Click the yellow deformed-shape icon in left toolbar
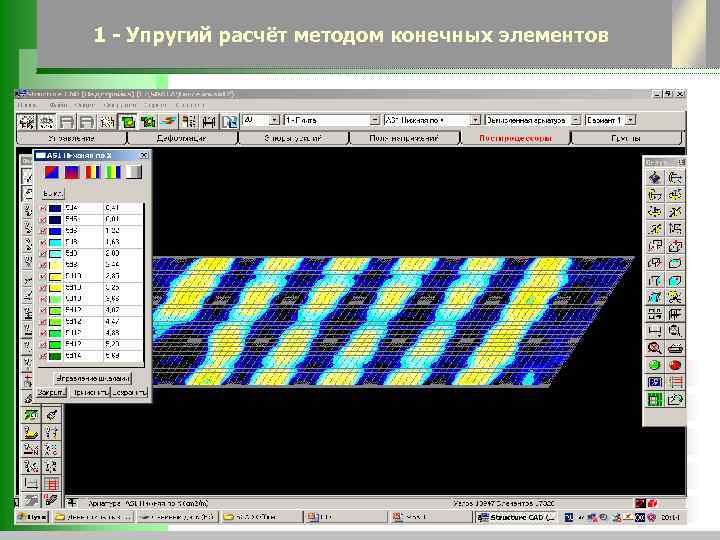 [31, 433]
